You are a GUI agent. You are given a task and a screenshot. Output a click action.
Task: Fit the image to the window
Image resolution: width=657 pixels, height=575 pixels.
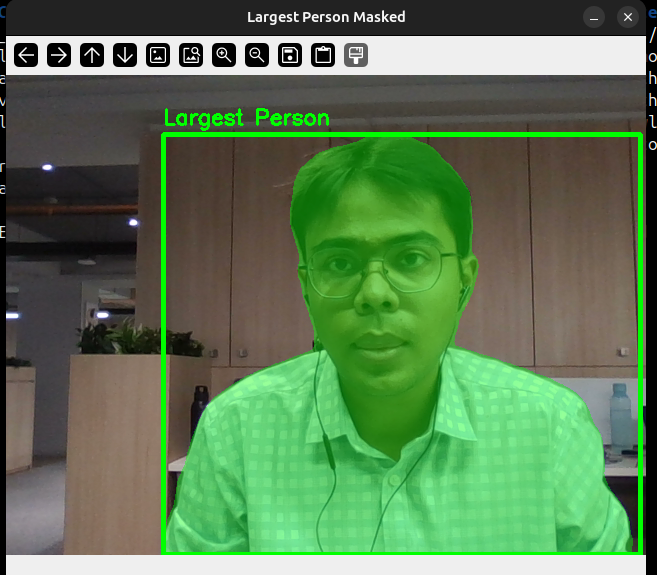point(191,55)
